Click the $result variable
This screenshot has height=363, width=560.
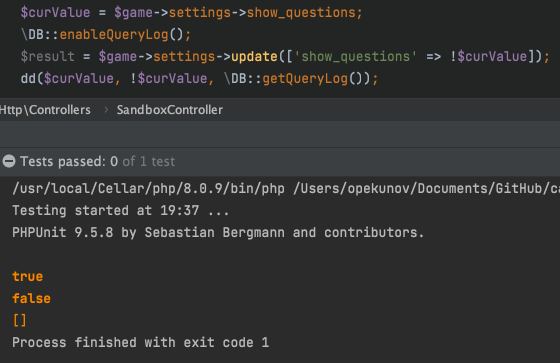[x=48, y=56]
